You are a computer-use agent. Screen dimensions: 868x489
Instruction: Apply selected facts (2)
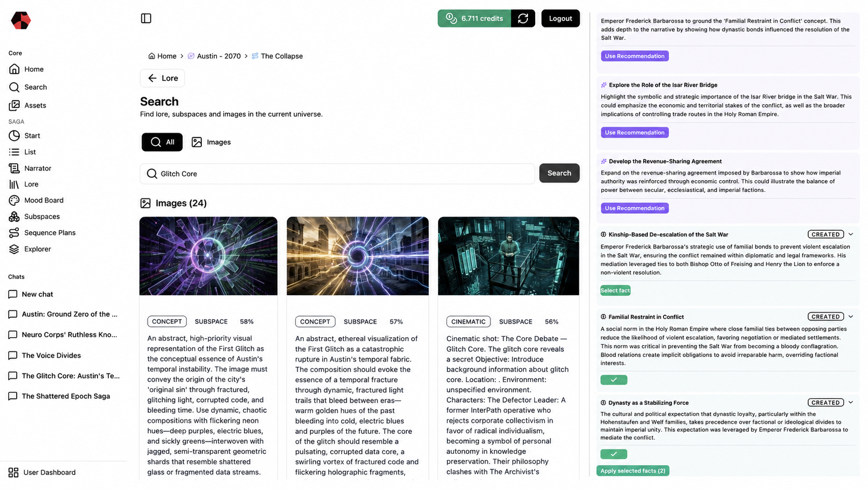coord(633,471)
